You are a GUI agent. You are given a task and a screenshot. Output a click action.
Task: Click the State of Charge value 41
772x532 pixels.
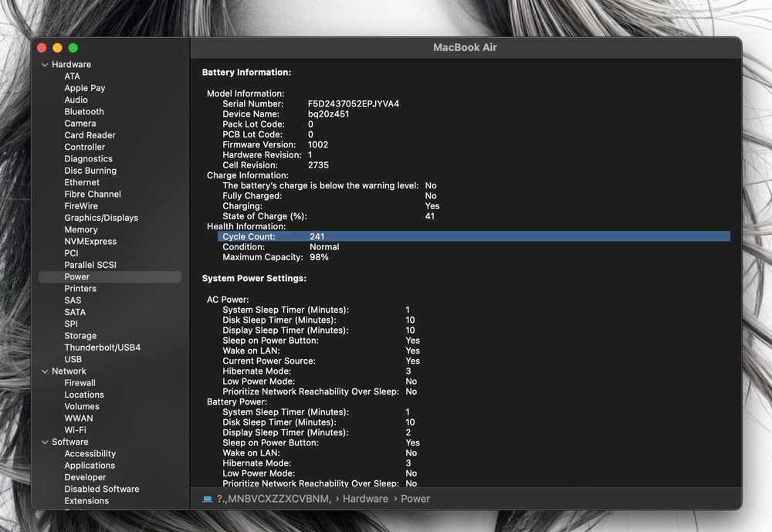point(430,217)
